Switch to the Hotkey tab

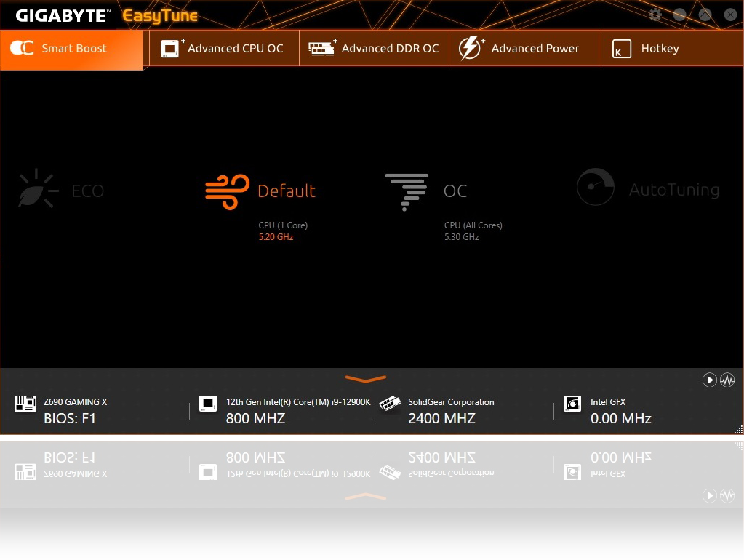[647, 49]
